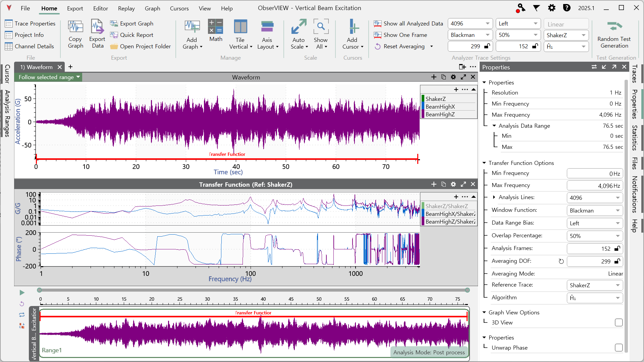This screenshot has height=362, width=644.
Task: Click the Auto Scale icon
Action: [299, 27]
